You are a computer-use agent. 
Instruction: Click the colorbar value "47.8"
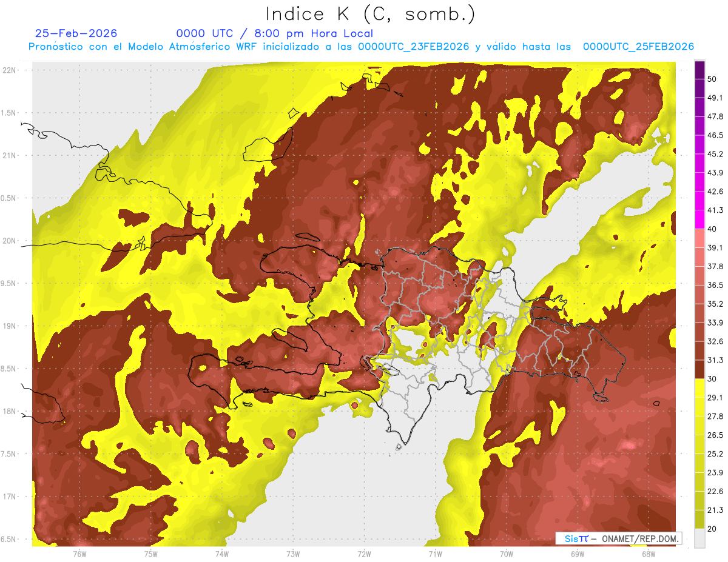pos(715,116)
